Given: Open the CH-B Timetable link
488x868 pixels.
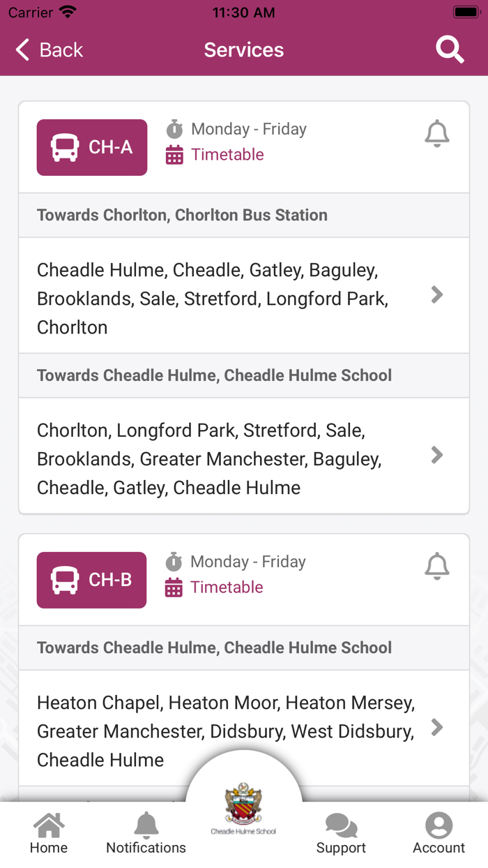Looking at the screenshot, I should point(227,588).
